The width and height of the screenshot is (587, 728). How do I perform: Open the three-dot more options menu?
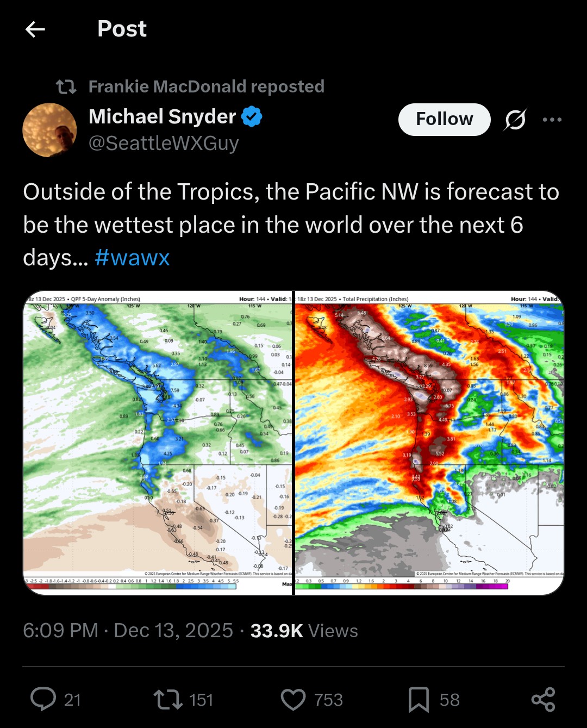[552, 120]
